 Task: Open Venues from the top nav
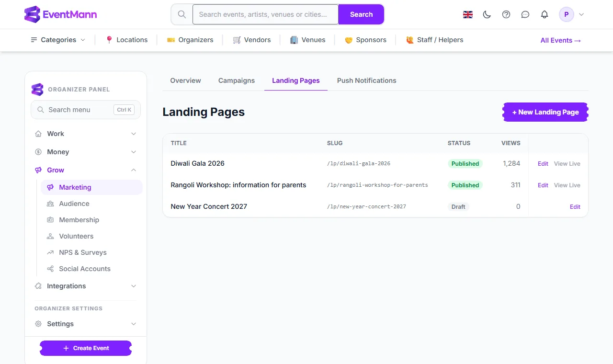(308, 40)
